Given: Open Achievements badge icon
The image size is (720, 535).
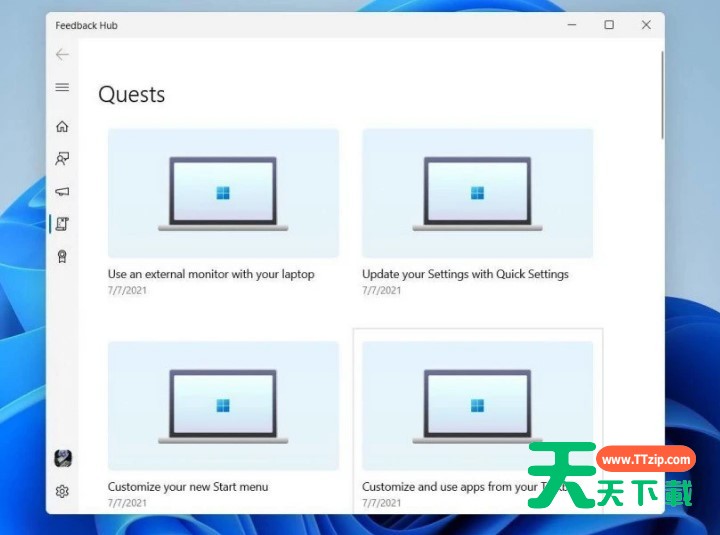Looking at the screenshot, I should 62,256.
